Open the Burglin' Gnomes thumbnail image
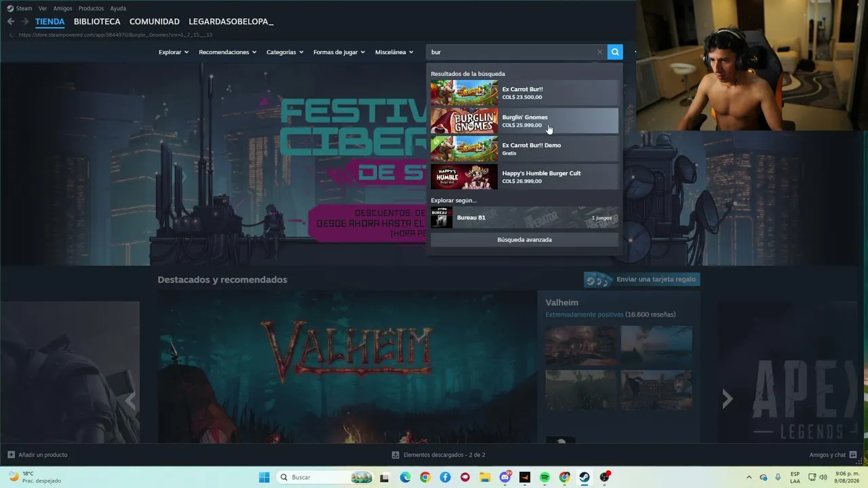The height and width of the screenshot is (488, 868). point(464,121)
